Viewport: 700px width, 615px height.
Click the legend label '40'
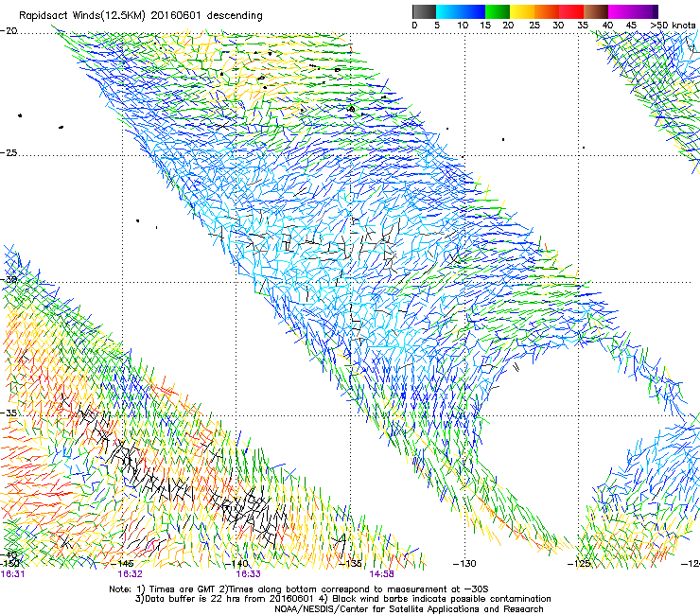coord(607,26)
